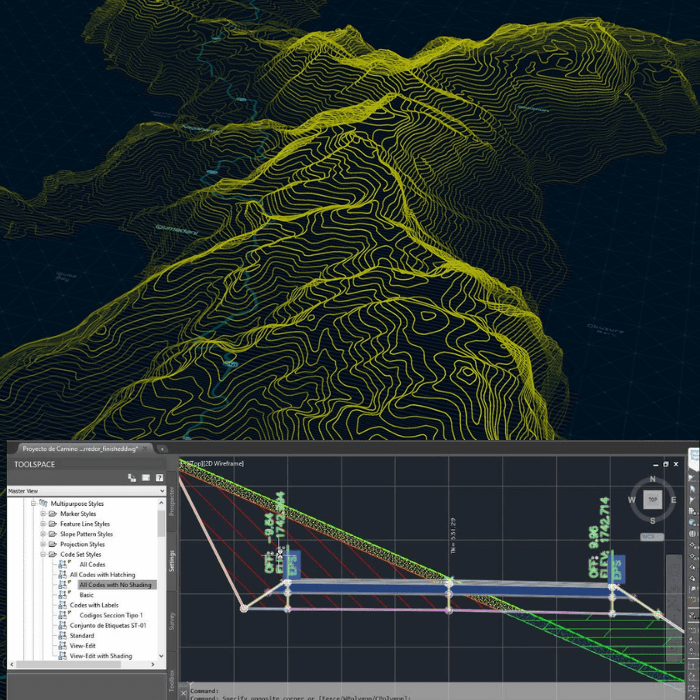The height and width of the screenshot is (700, 700).
Task: Click icon beside Standard code set style
Action: (x=62, y=635)
